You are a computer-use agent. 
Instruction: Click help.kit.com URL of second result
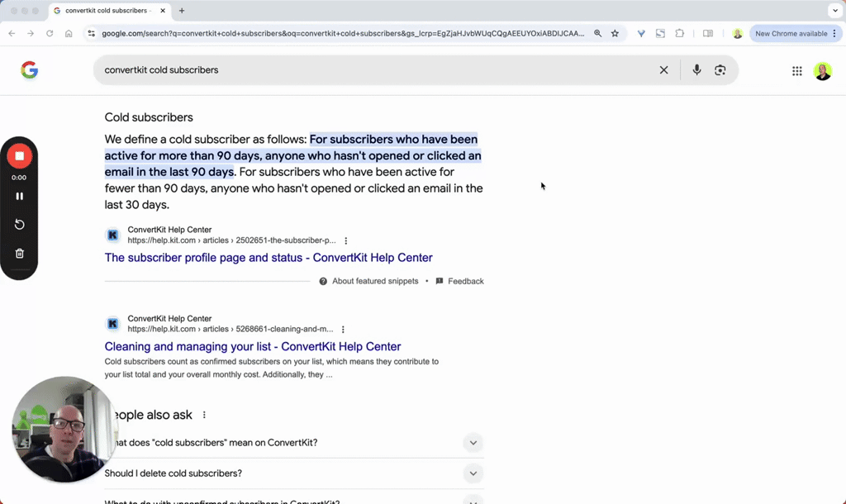tap(231, 329)
